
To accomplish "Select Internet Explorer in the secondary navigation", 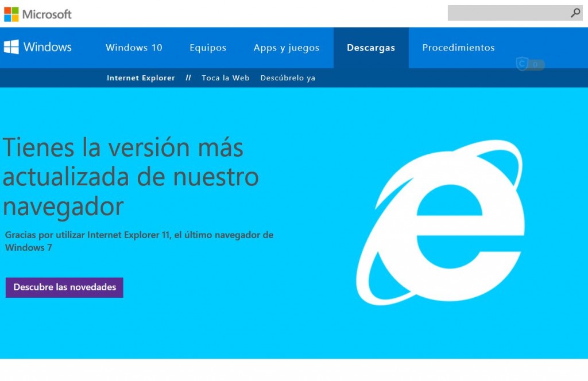I will coord(141,77).
